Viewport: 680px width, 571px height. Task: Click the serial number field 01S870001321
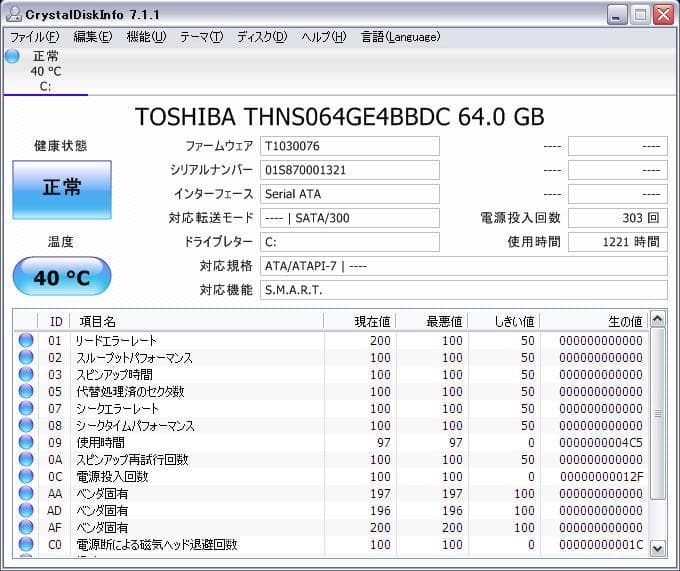point(350,170)
